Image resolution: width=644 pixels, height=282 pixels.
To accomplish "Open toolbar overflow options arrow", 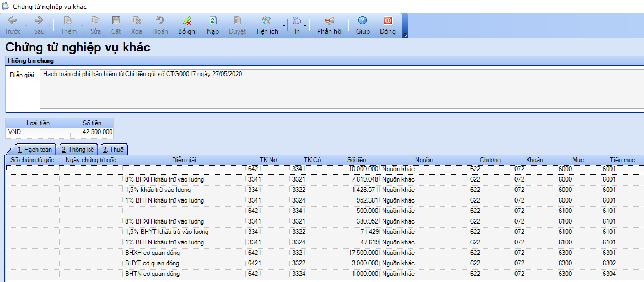I will tap(405, 35).
